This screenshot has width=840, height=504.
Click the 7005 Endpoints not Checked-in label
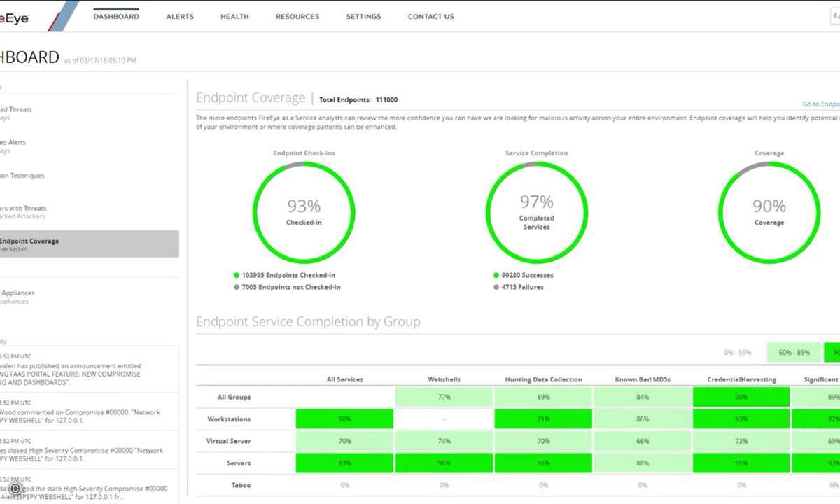point(292,287)
